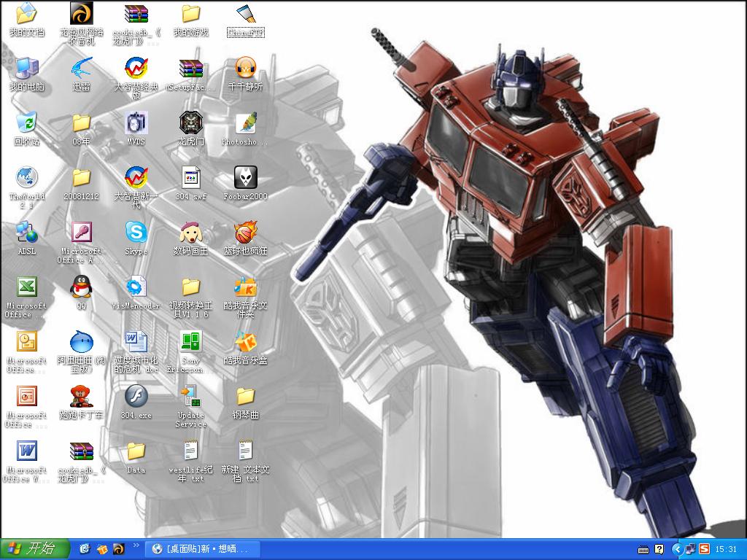Image resolution: width=747 pixels, height=560 pixels.
Task: Select the 数码画王 dog icon
Action: (191, 233)
